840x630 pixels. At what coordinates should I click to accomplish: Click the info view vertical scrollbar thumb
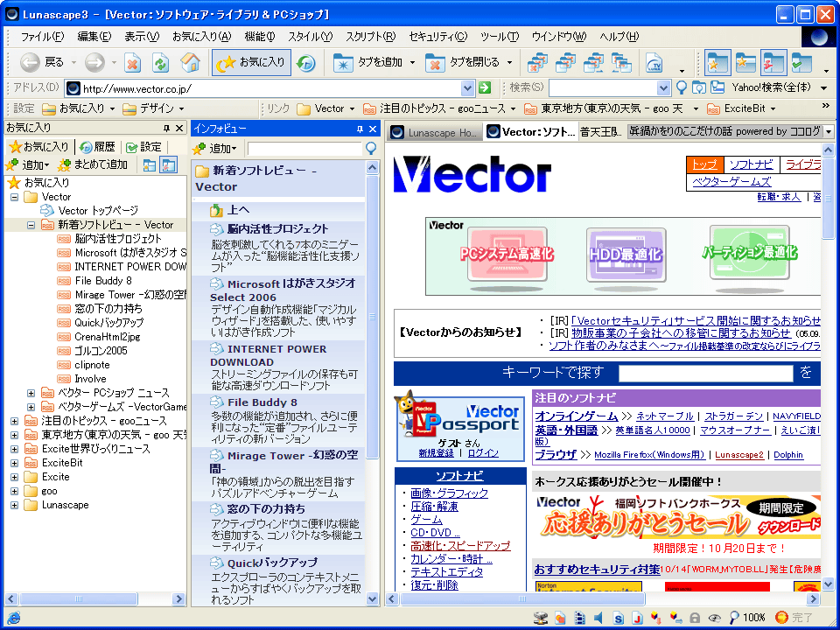pyautogui.click(x=373, y=317)
